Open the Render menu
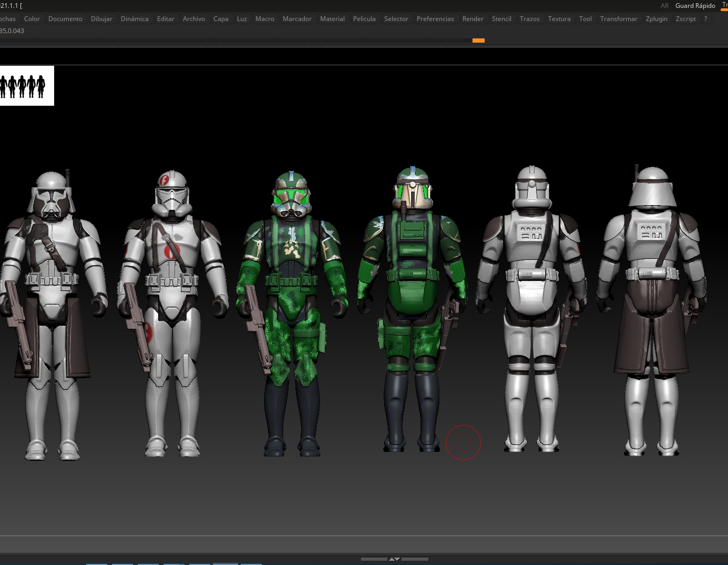The image size is (728, 565). (x=473, y=18)
